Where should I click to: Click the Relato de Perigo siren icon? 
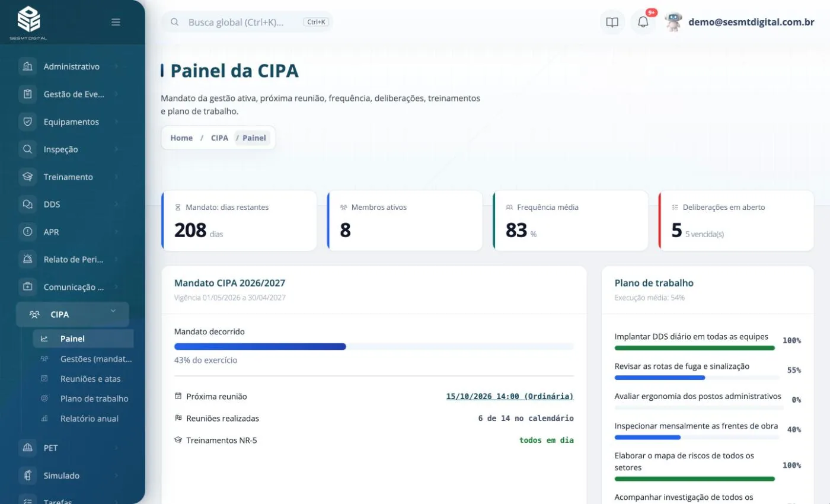tap(27, 259)
